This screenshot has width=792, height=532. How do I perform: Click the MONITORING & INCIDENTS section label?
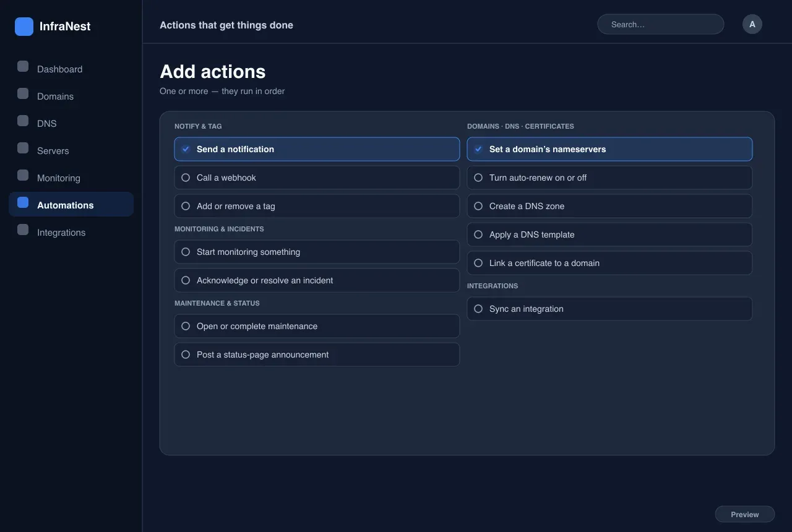click(219, 229)
